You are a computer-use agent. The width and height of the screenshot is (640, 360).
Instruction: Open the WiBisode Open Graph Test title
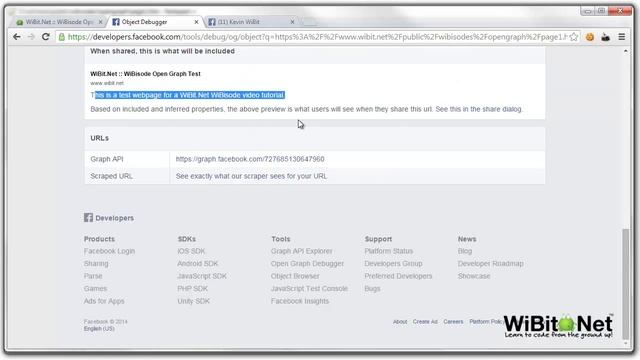point(145,74)
